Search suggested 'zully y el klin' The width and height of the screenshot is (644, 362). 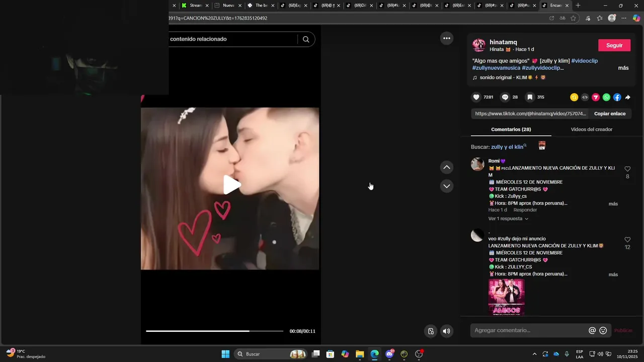pos(509,147)
